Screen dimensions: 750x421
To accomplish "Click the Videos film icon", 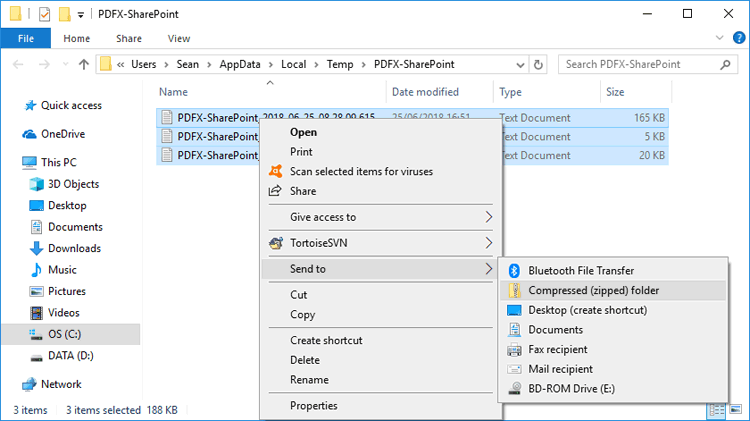I will 36,313.
